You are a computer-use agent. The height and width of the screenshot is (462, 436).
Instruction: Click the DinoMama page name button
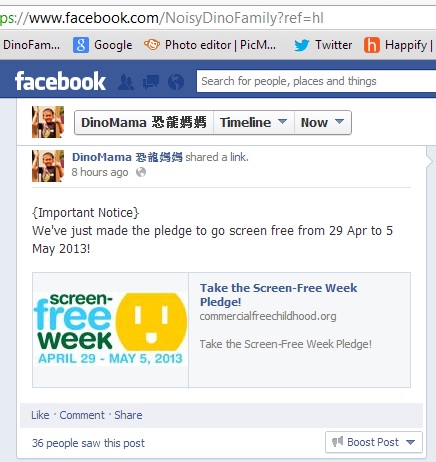(144, 123)
